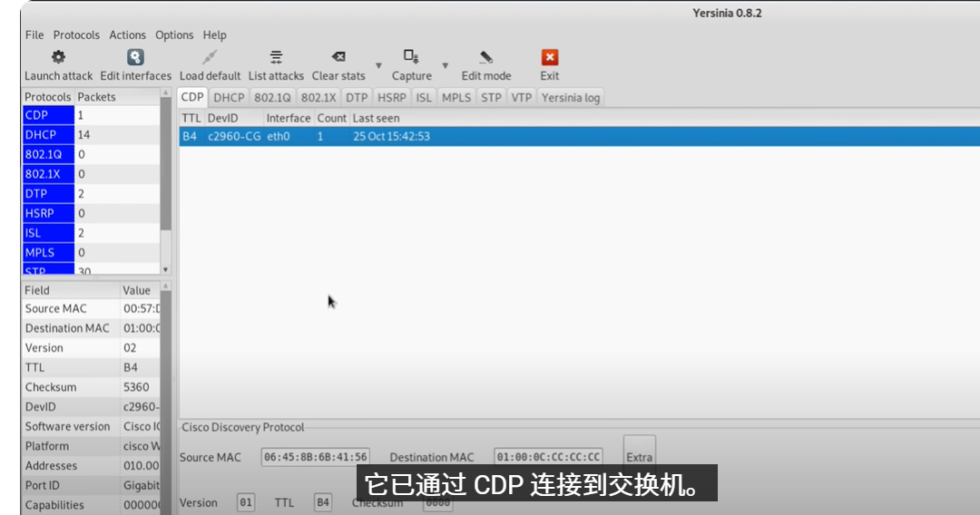Select HSRP in the protocols list

(x=92, y=213)
